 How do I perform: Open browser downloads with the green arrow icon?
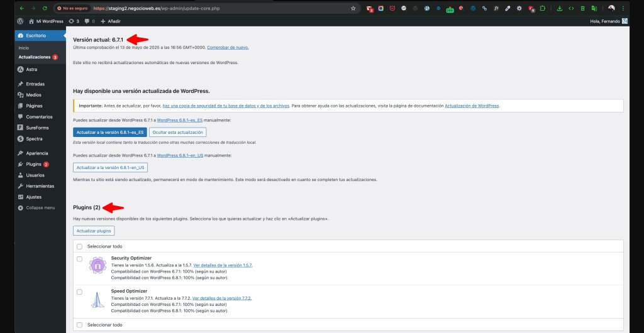(x=559, y=8)
